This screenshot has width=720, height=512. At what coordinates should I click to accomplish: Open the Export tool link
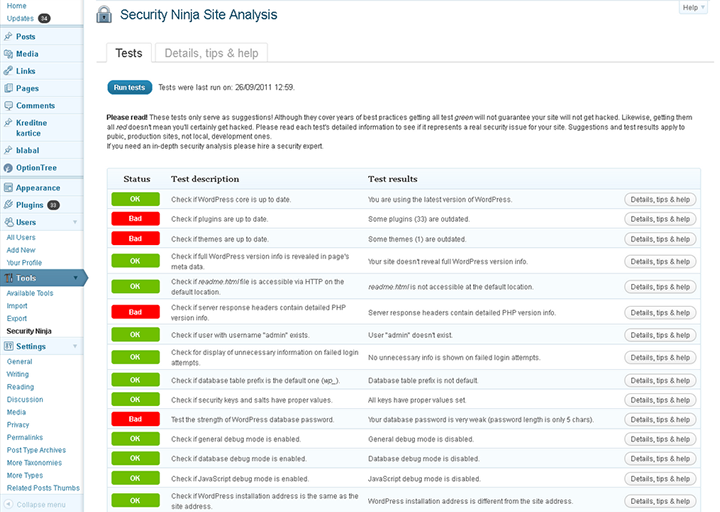(x=17, y=318)
